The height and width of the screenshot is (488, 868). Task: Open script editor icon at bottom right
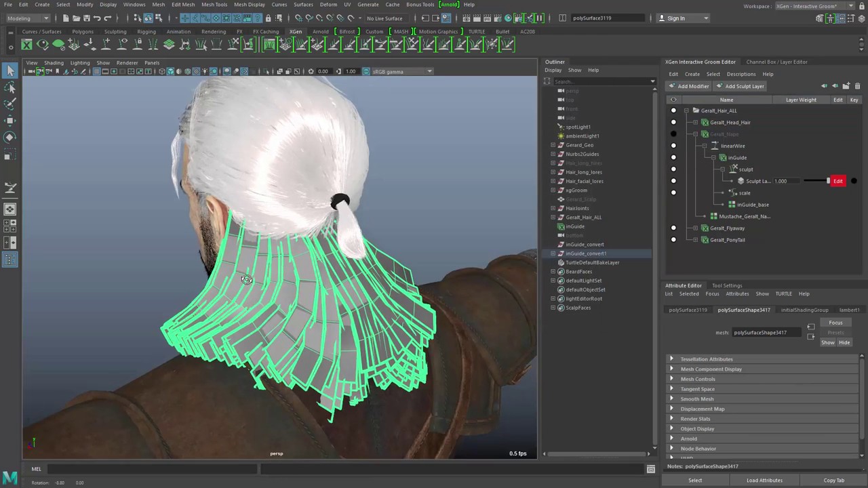point(651,469)
